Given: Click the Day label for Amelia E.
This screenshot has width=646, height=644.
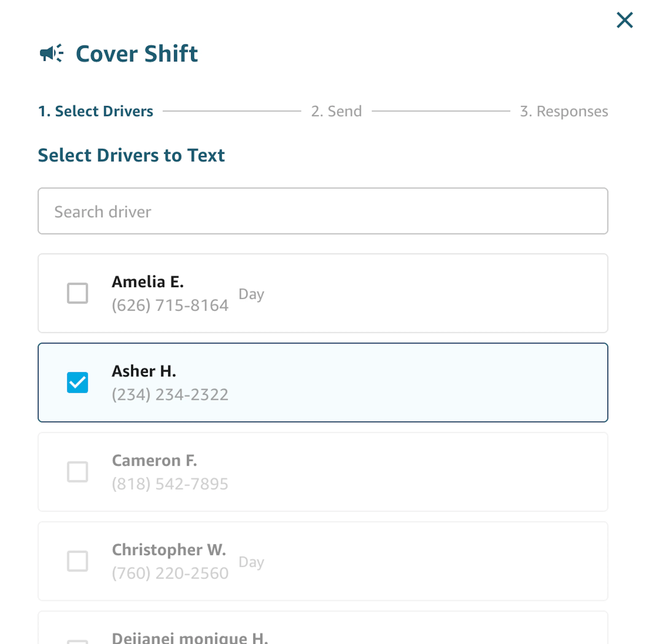Looking at the screenshot, I should (252, 294).
